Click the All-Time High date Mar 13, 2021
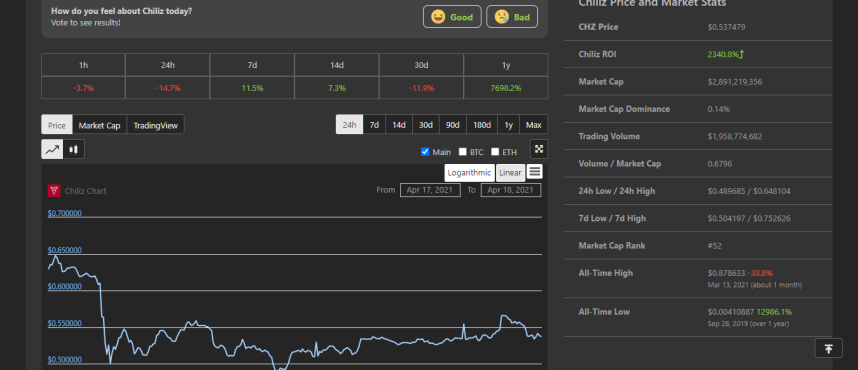858x370 pixels. point(727,285)
